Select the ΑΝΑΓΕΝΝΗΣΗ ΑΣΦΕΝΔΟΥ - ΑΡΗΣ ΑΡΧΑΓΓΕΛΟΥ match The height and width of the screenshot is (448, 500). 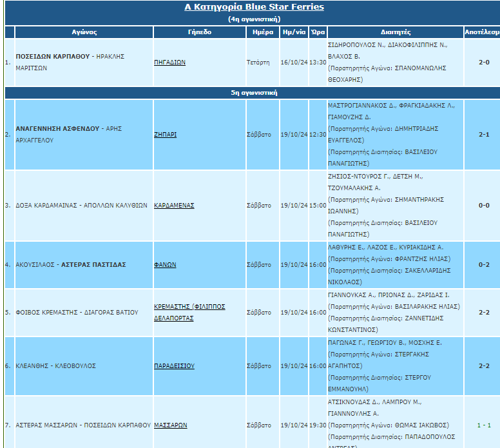click(x=68, y=134)
